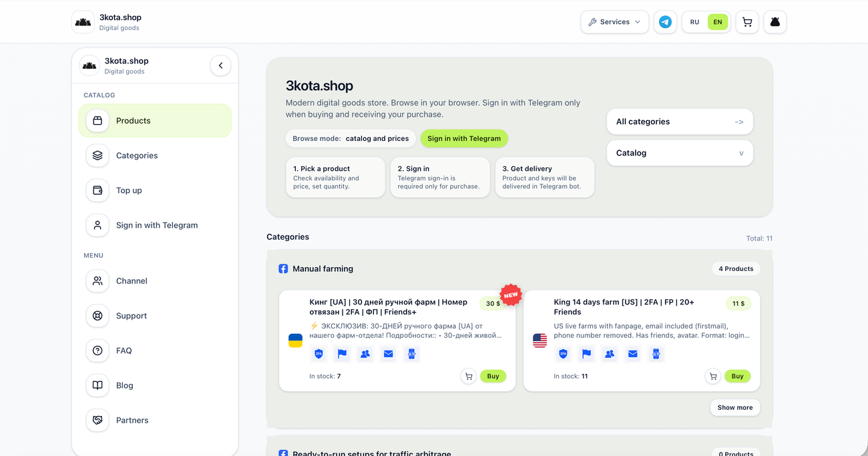Click the Partners handshake icon
This screenshot has height=456, width=868.
pos(97,420)
